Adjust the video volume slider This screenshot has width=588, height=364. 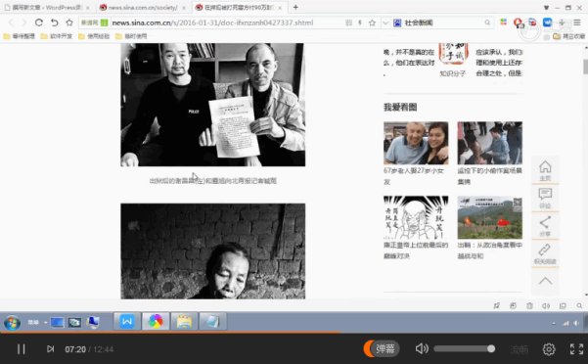click(x=464, y=349)
